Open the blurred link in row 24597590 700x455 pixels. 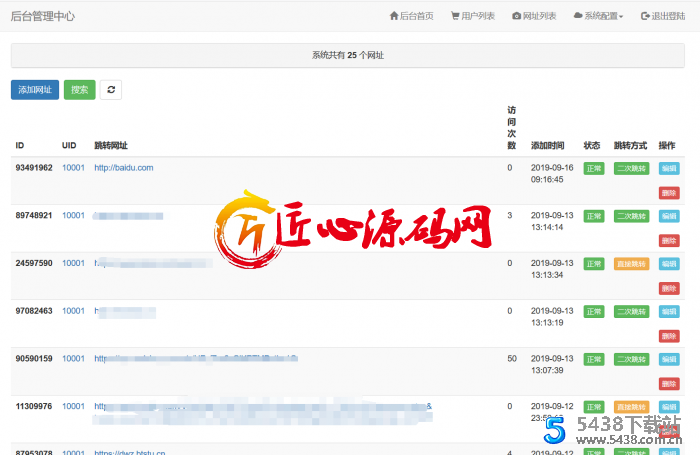[153, 263]
